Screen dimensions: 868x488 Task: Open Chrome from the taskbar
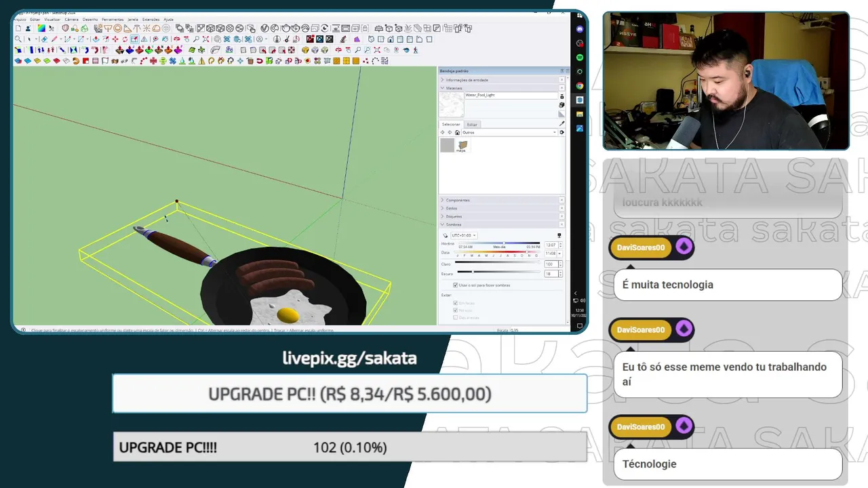tap(580, 86)
